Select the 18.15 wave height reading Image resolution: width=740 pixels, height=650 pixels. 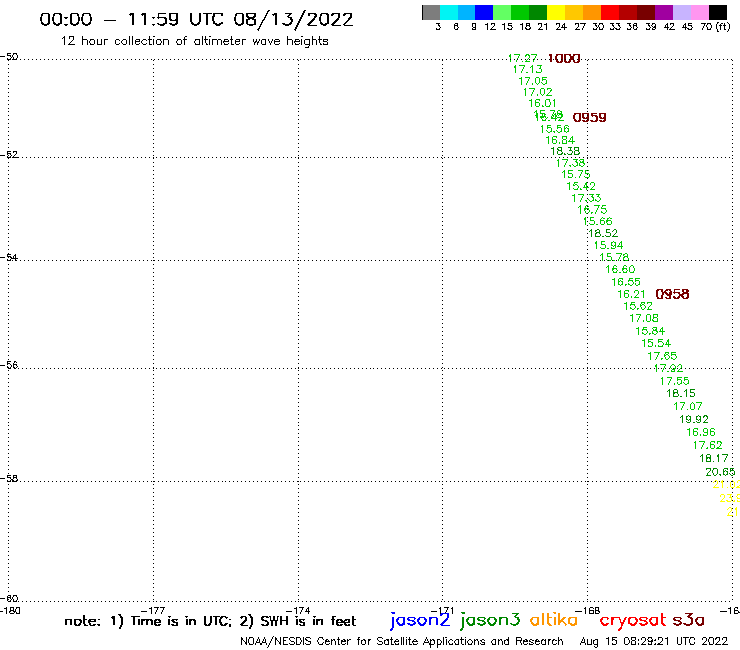[681, 393]
